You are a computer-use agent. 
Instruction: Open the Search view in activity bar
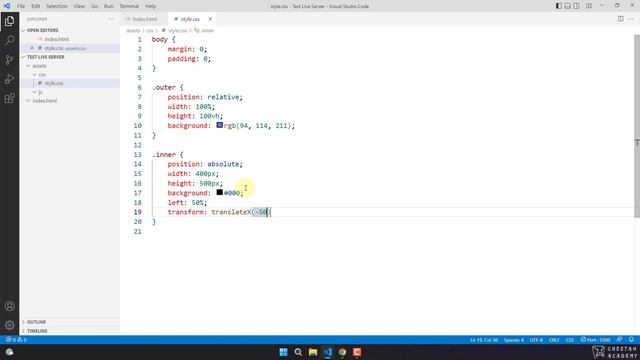pos(9,40)
